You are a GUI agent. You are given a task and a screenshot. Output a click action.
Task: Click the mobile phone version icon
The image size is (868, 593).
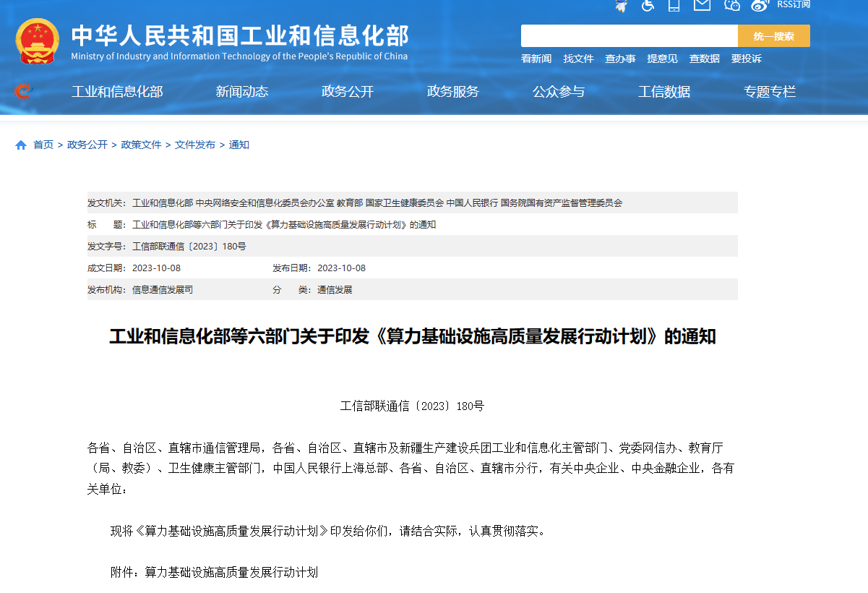click(674, 5)
